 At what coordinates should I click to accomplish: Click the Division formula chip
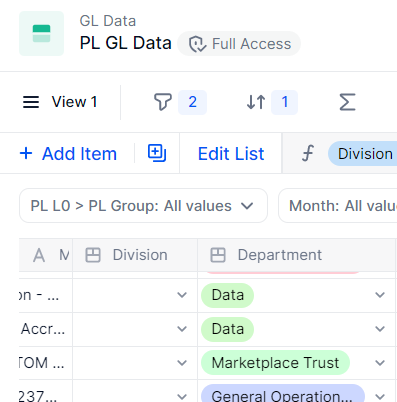363,154
